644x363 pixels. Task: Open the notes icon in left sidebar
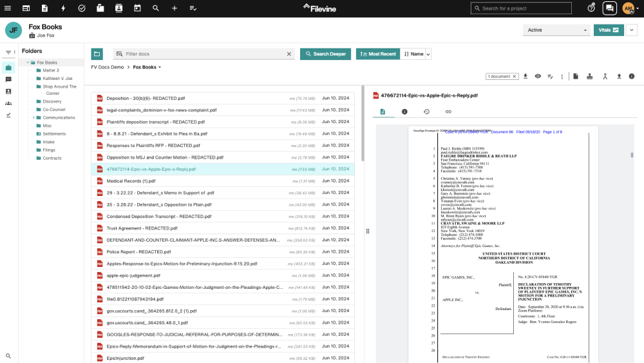coord(8,79)
